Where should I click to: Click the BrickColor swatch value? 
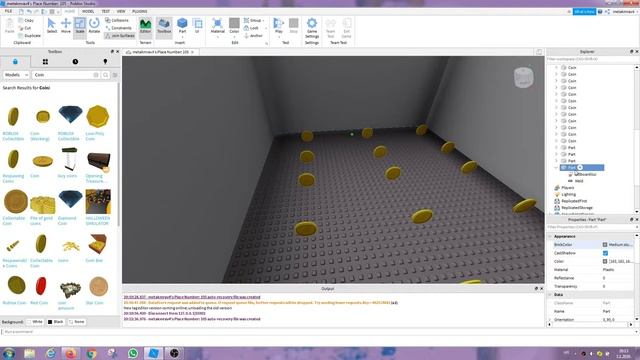coord(605,244)
